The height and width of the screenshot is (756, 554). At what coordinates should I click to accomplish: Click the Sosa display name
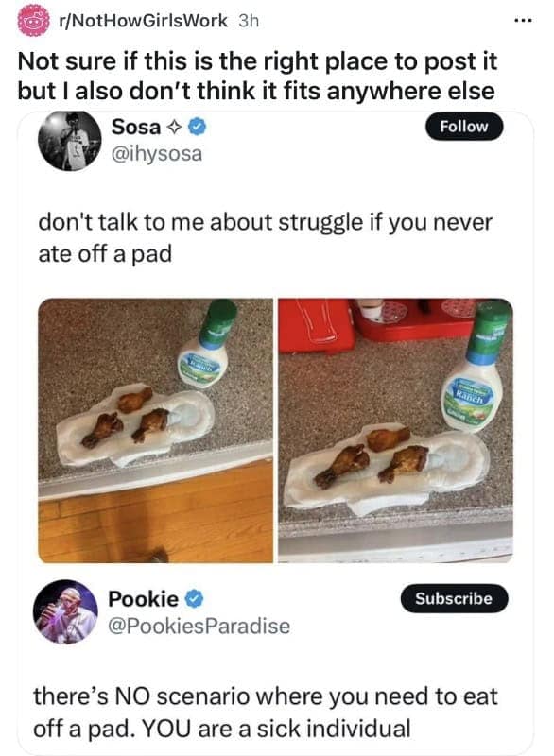tap(136, 128)
